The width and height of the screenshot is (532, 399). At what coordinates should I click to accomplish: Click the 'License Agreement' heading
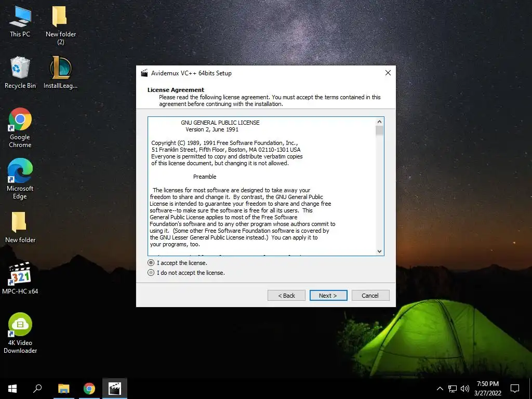point(176,90)
